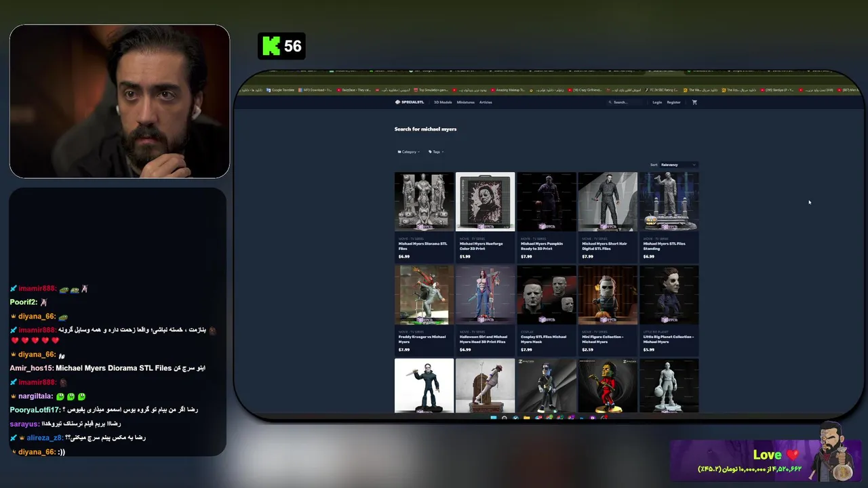The height and width of the screenshot is (488, 868).
Task: Open the red-jacket zombie figure thumbnail
Action: (608, 386)
